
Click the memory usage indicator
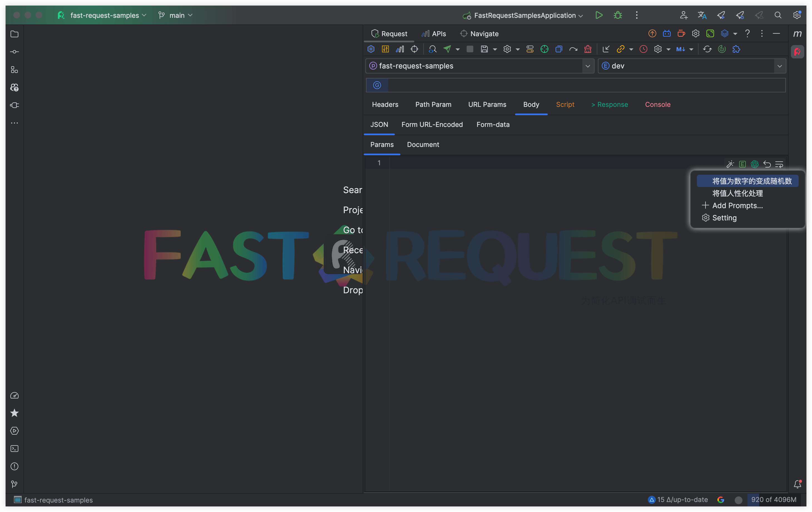[x=773, y=499]
